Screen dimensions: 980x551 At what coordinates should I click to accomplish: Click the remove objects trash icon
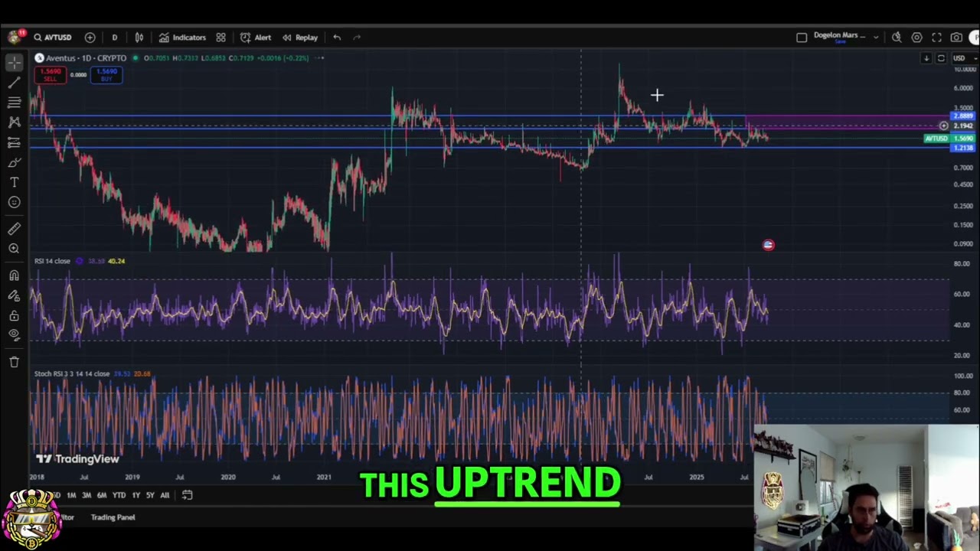coord(14,362)
